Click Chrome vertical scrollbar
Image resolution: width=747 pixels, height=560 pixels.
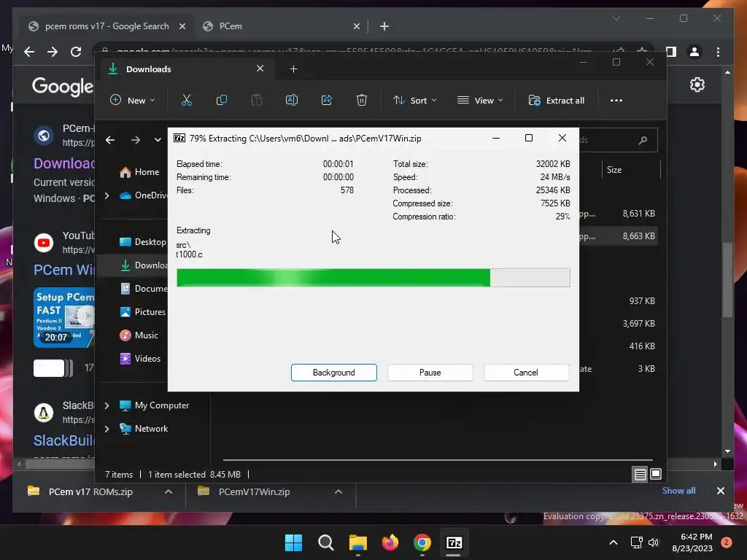coord(727,280)
